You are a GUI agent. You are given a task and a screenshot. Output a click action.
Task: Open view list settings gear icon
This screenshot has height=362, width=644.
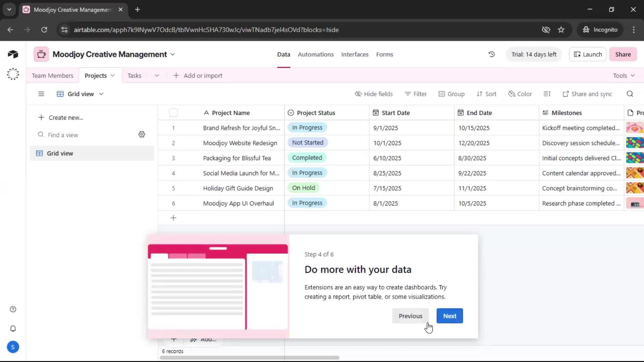[142, 134]
